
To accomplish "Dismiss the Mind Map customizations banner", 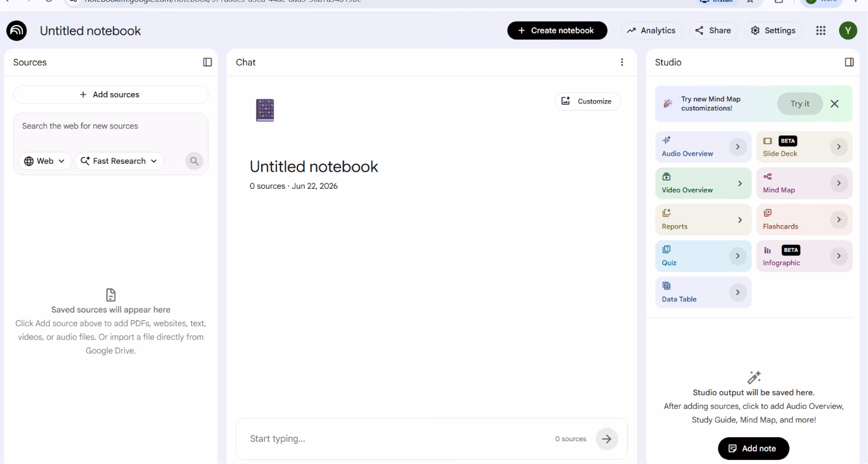I will (834, 103).
